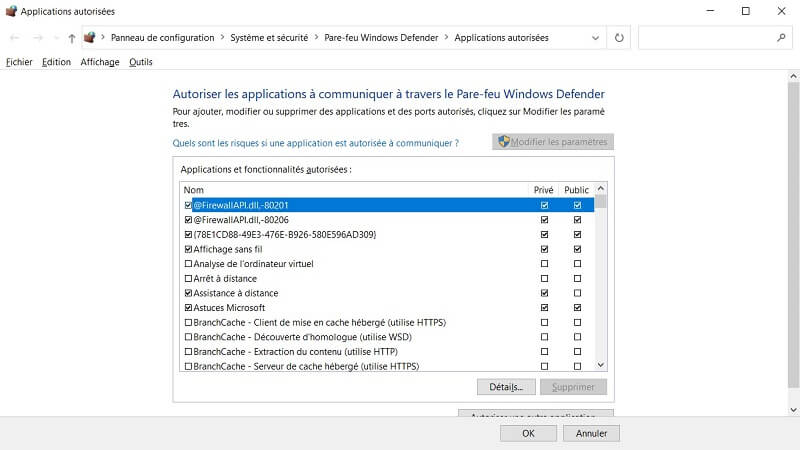
Task: Click the Supprimer button
Action: tap(573, 387)
